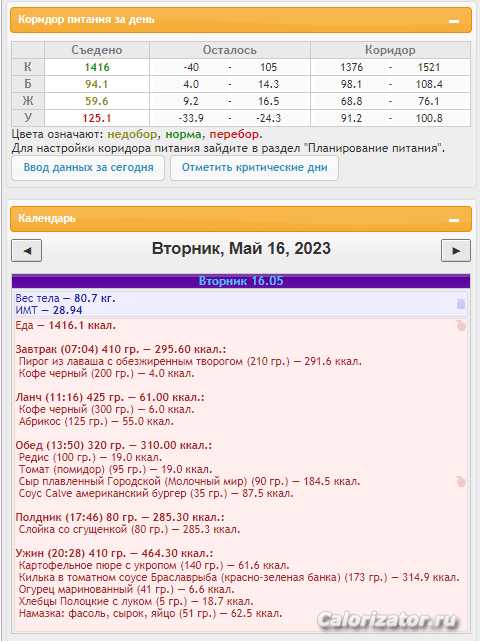The image size is (480, 641).
Task: Click the Томат (помидор) entry
Action: tap(115, 469)
